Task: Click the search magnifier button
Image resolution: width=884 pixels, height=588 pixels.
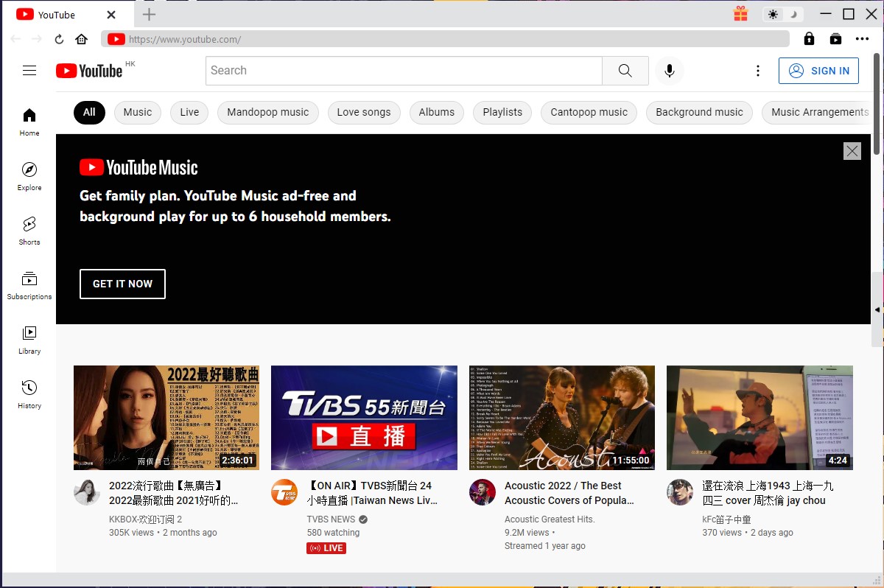Action: pos(625,71)
